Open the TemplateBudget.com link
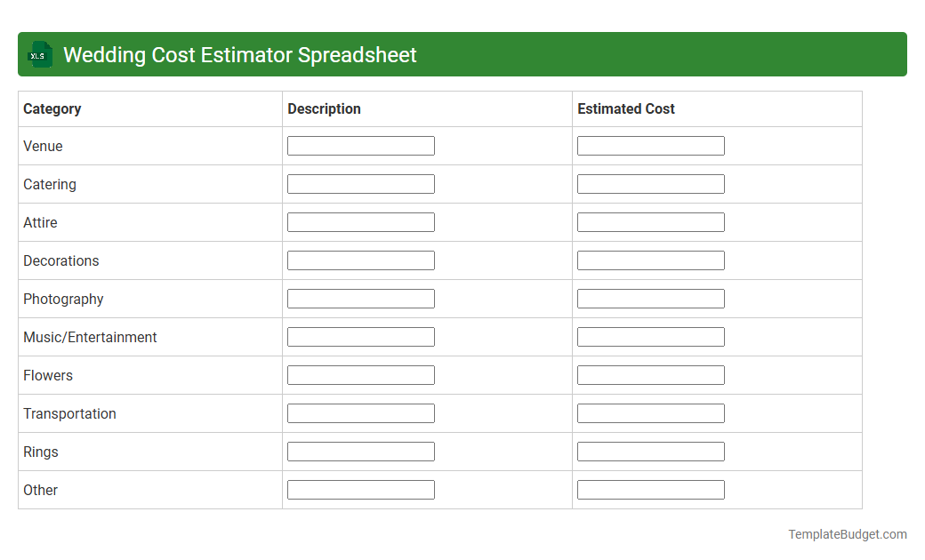Screen dimensions: 925x560 847,534
